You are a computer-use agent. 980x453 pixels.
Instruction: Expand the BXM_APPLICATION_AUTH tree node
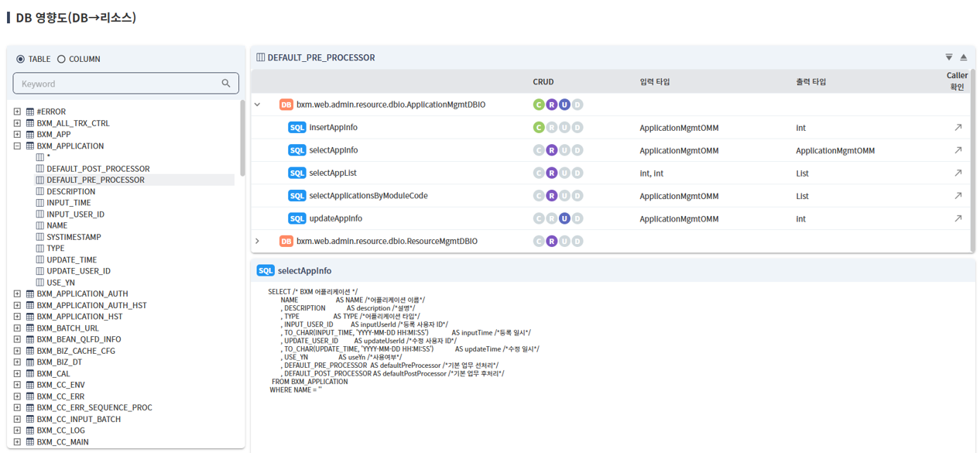tap(17, 293)
